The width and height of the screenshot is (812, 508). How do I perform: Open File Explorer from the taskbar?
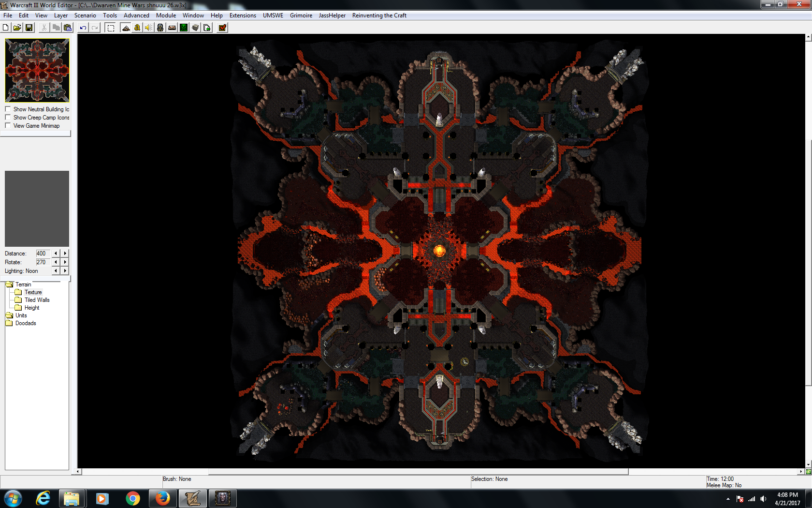(72, 498)
